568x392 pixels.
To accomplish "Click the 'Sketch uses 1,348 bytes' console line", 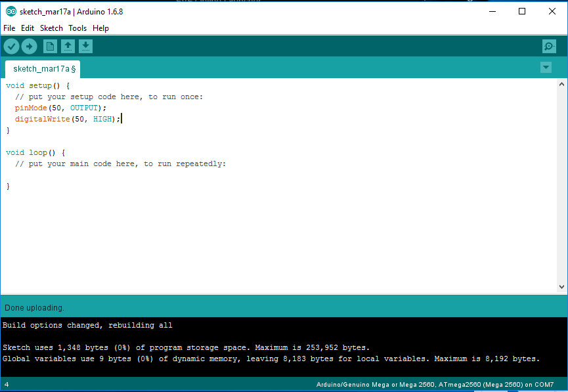I will pos(186,348).
